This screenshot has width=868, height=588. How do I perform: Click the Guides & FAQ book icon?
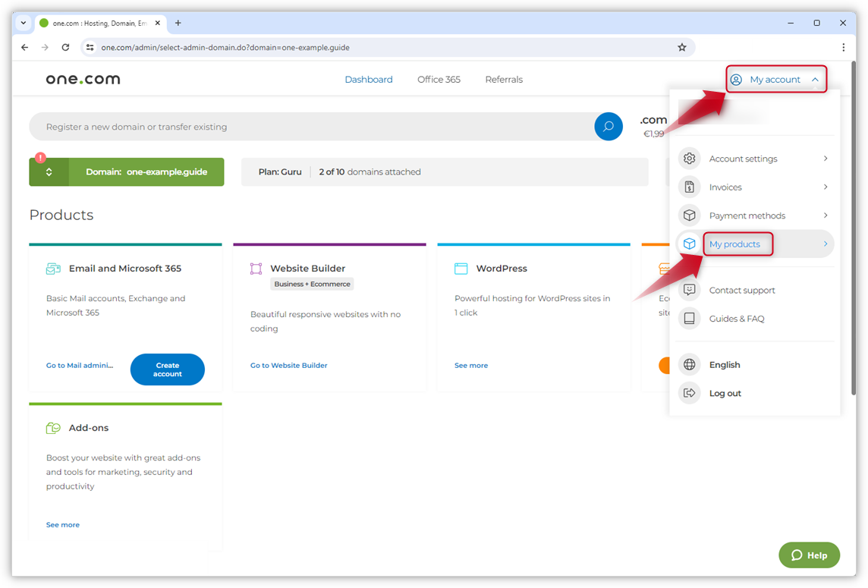pos(689,319)
